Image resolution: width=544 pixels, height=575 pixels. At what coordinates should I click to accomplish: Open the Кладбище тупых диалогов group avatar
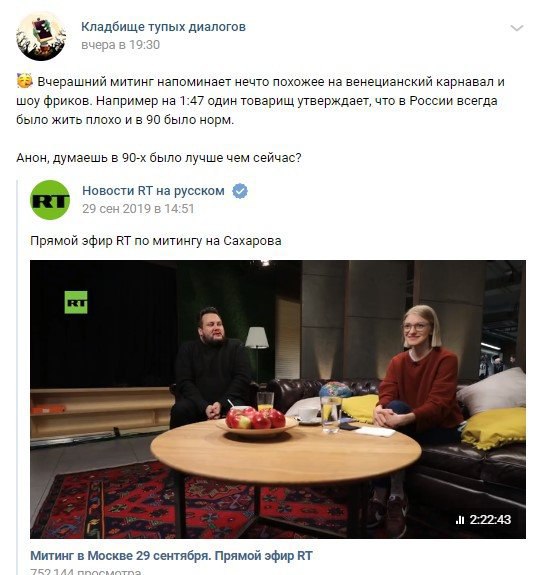pos(41,36)
